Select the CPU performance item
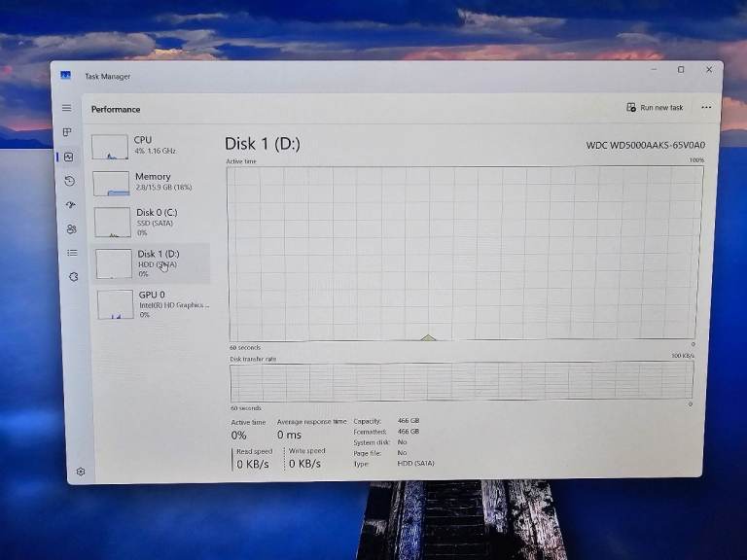 pyautogui.click(x=149, y=146)
